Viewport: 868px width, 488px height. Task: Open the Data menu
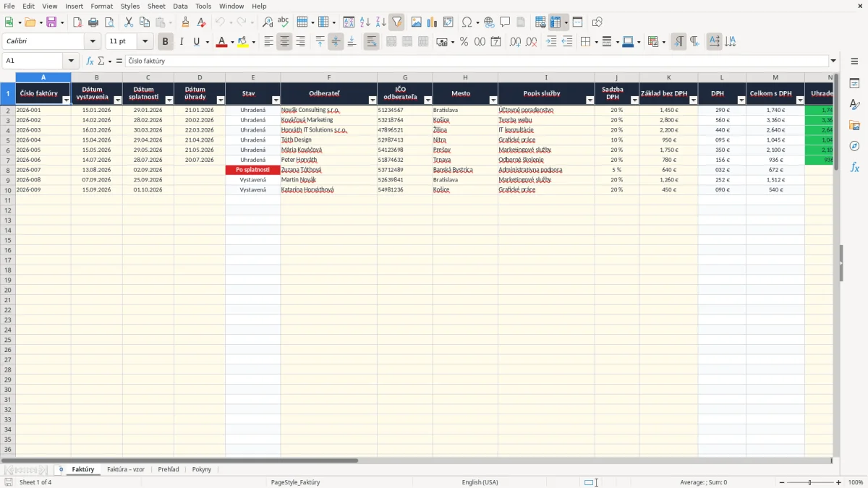(x=180, y=6)
